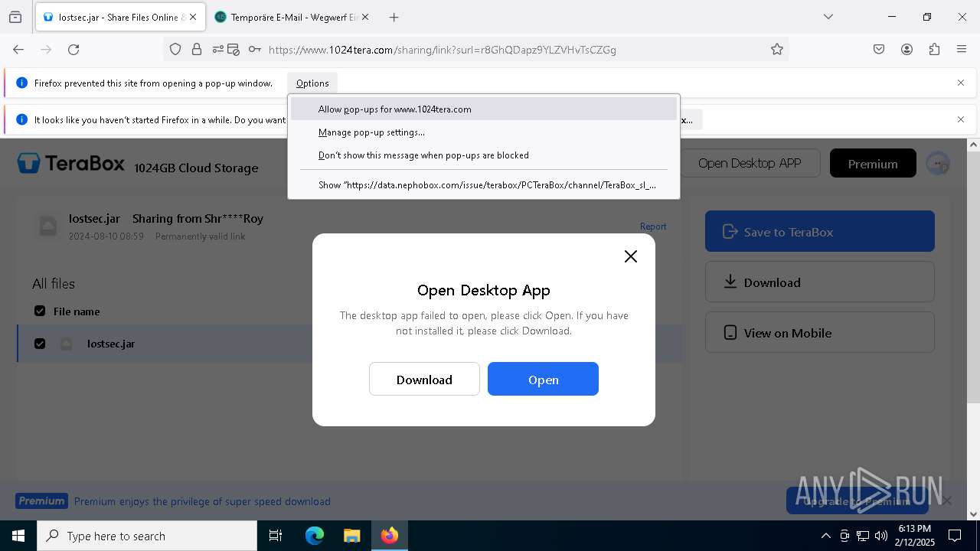980x551 pixels.
Task: Click Save to TeraBox button
Action: [820, 231]
